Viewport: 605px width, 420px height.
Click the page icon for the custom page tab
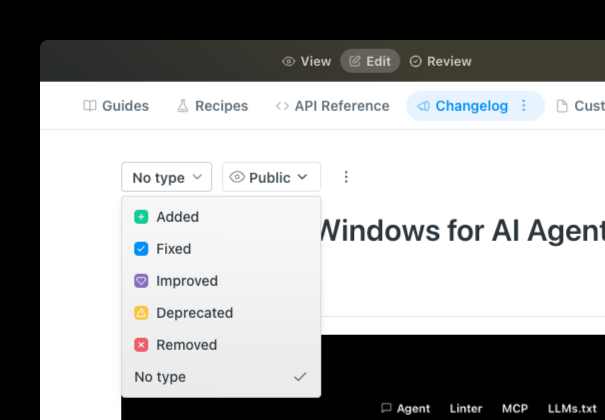(562, 106)
